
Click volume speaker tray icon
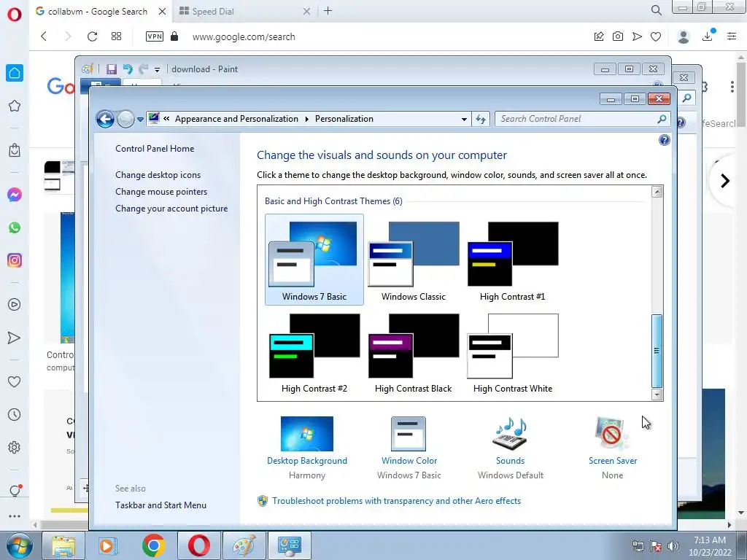673,546
